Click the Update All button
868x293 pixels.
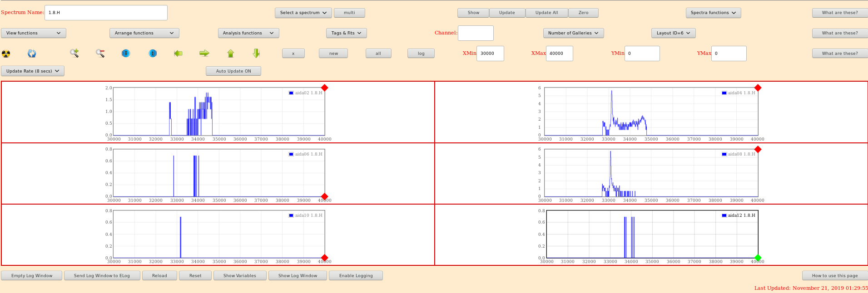tap(546, 13)
